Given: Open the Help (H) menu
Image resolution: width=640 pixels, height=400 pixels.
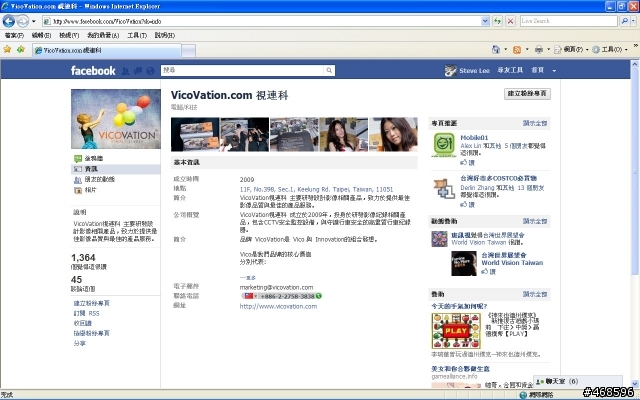Looking at the screenshot, I should click(x=164, y=36).
